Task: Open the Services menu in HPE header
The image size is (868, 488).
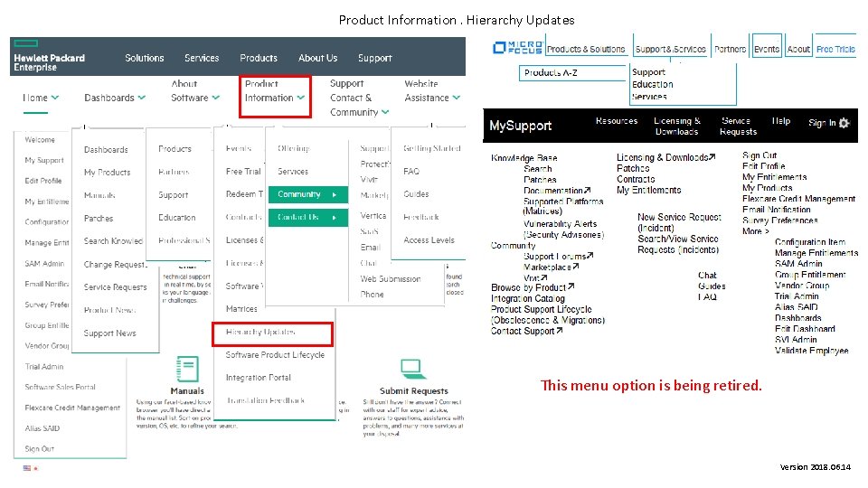Action: [202, 58]
